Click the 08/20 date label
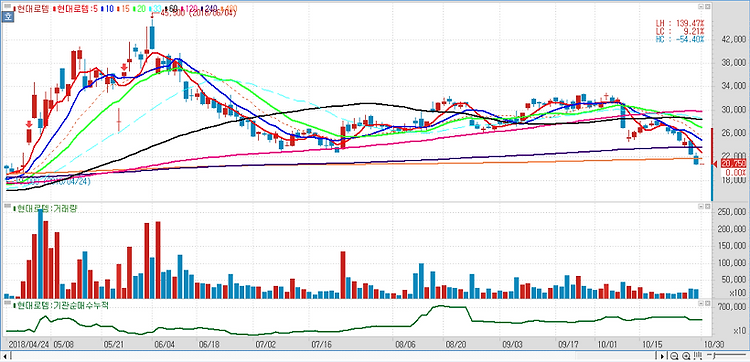The image size is (750, 362). point(455,344)
